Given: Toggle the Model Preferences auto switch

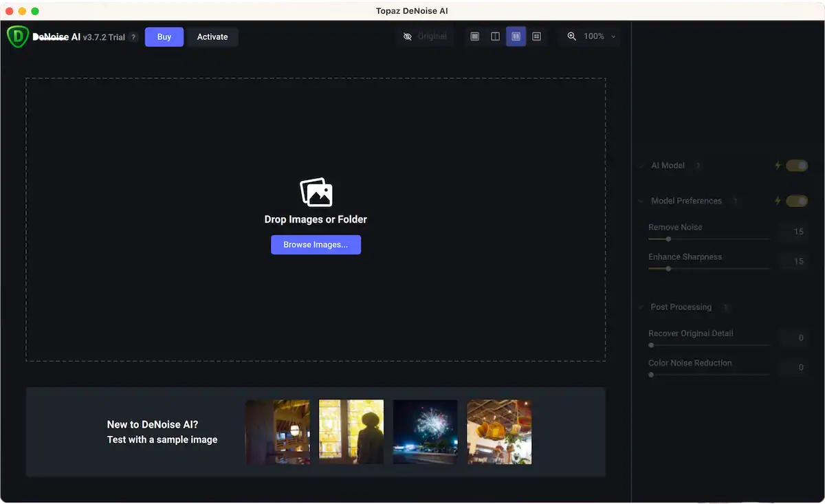Looking at the screenshot, I should pyautogui.click(x=797, y=201).
